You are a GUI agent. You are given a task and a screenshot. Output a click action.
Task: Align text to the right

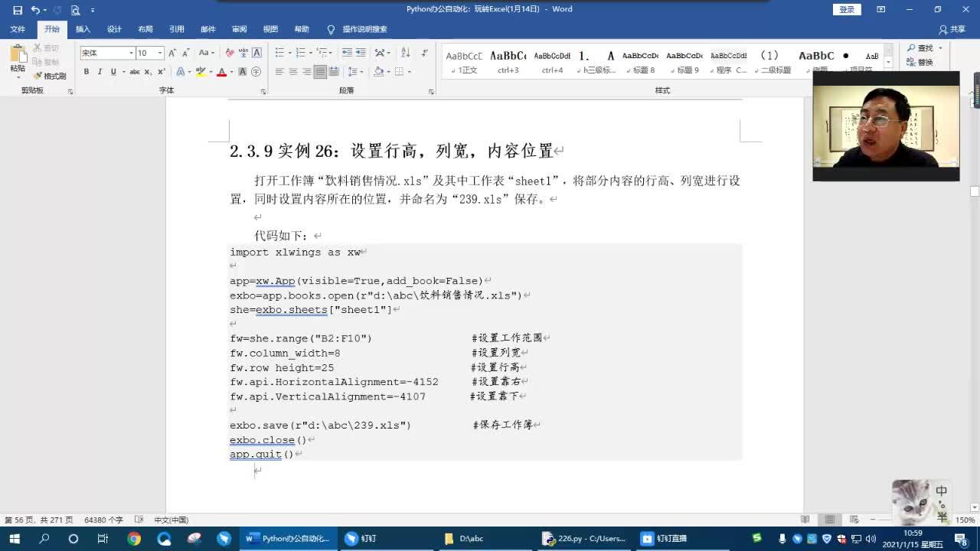[307, 72]
